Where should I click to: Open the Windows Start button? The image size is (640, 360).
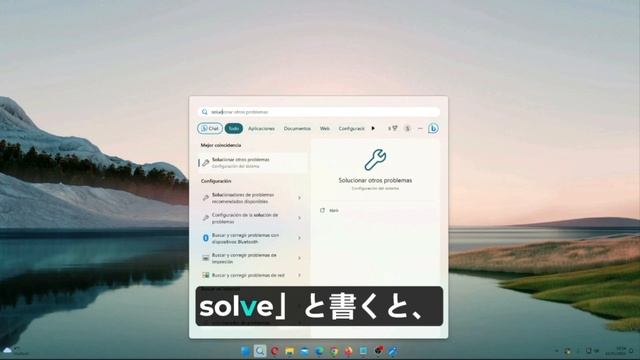pos(245,351)
